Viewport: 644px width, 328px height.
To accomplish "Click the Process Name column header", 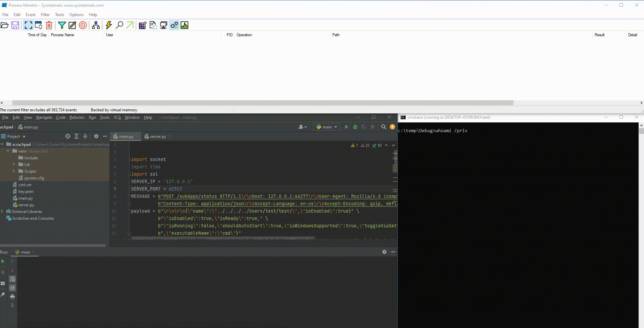I will [x=62, y=35].
